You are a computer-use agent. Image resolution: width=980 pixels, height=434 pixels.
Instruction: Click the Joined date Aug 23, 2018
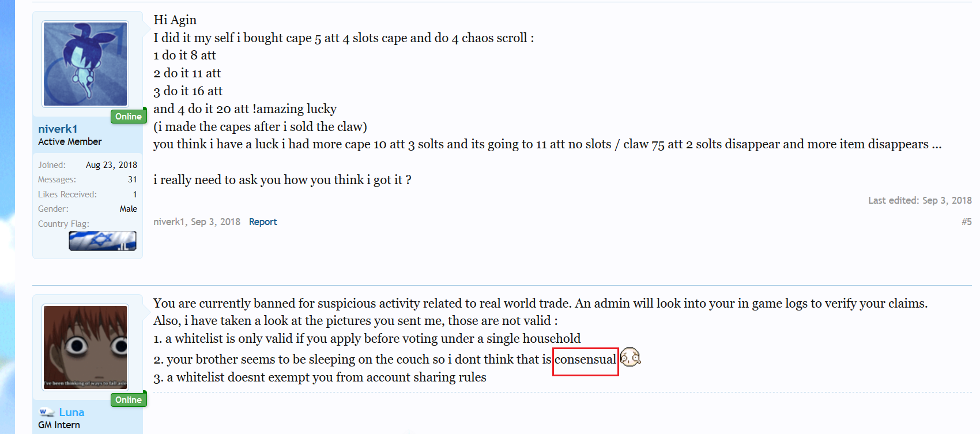[111, 165]
